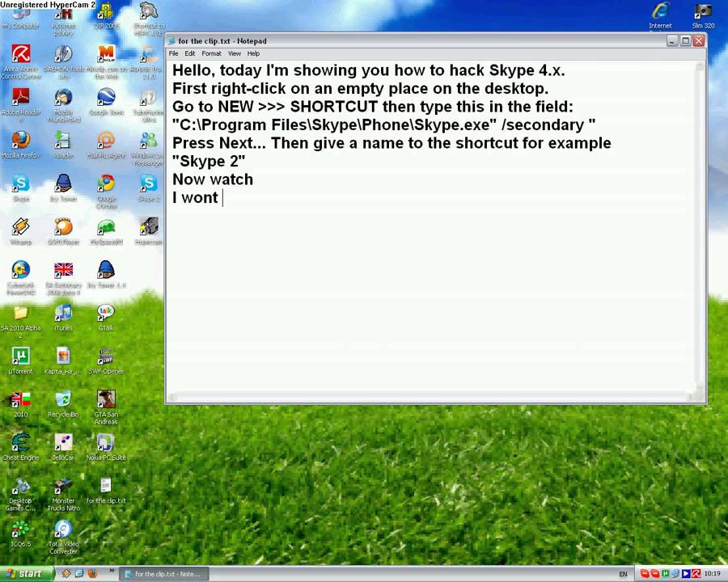The height and width of the screenshot is (582, 728).
Task: Select the SWF Opener desktop icon
Action: point(106,361)
